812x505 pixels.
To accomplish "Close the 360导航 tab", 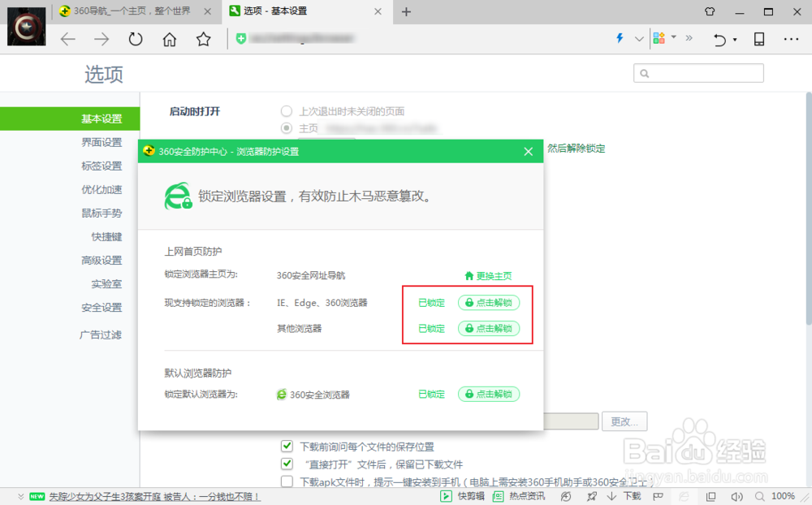I will (x=207, y=11).
